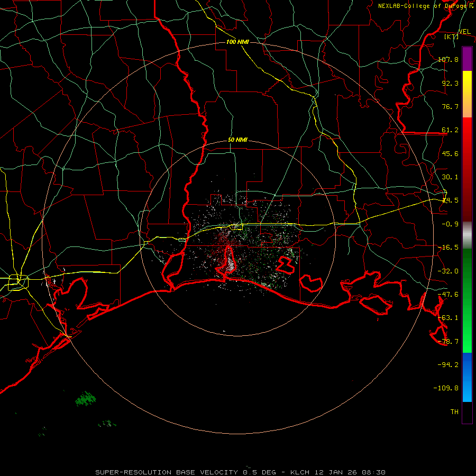Screen dimensions: 476x476
Task: Select the 30.1 scale value
Action: point(450,177)
